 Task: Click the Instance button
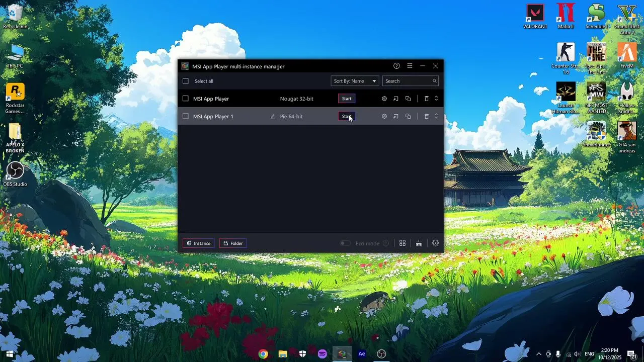point(199,243)
